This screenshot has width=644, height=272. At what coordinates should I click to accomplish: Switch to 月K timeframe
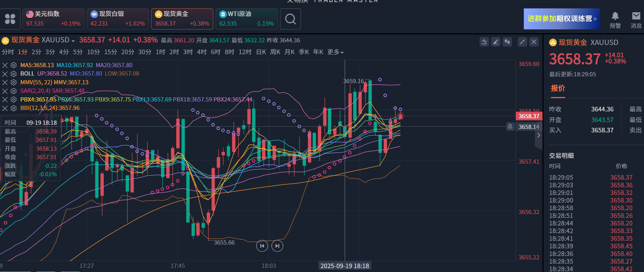290,52
